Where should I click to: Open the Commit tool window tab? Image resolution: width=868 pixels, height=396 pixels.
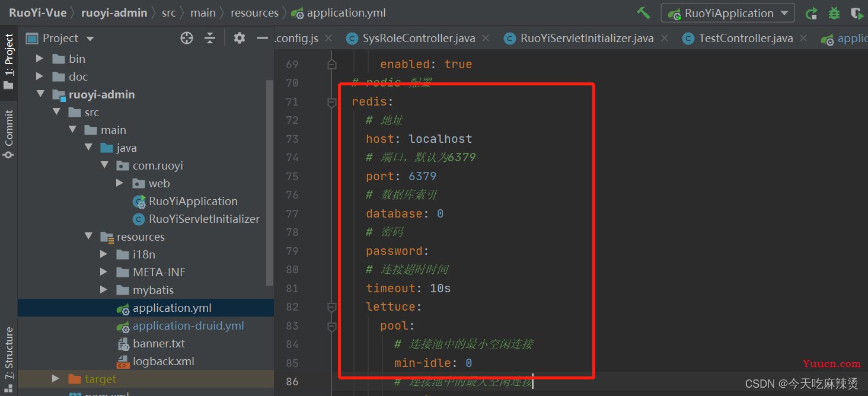pyautogui.click(x=8, y=133)
